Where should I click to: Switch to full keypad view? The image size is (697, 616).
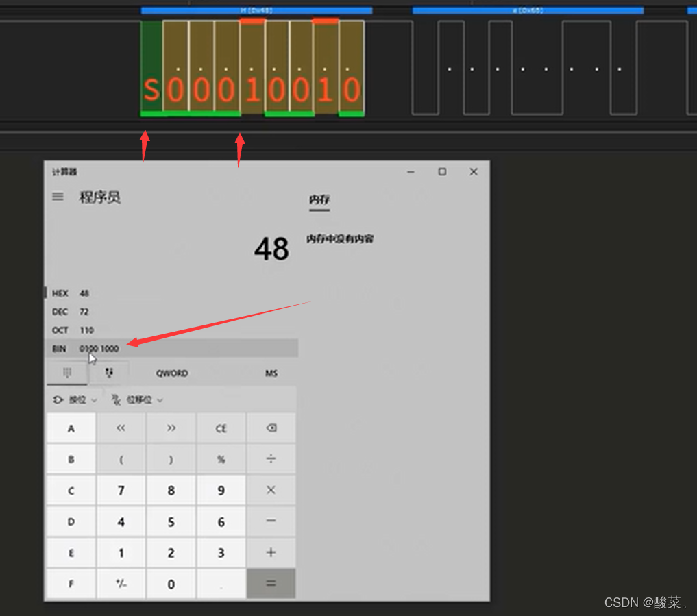[67, 373]
